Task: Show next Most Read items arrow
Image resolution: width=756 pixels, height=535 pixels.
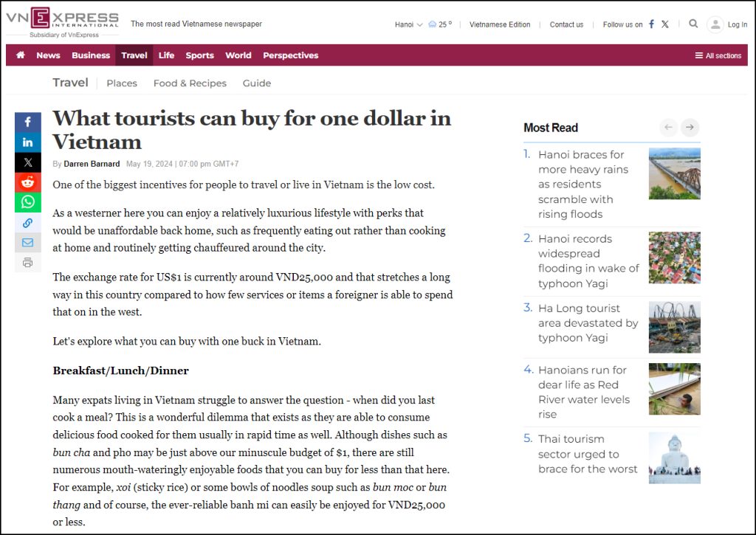Action: (690, 128)
